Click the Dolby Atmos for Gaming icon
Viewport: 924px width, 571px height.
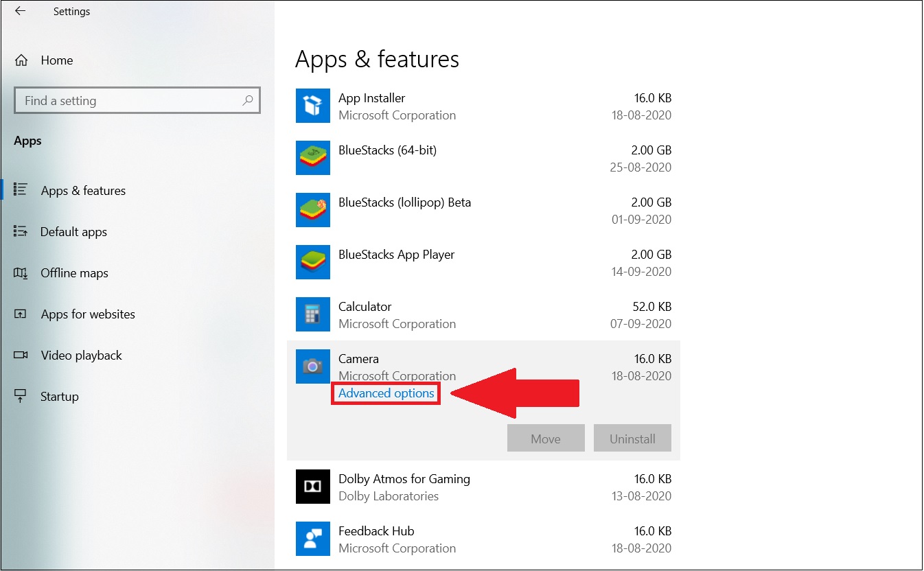313,487
